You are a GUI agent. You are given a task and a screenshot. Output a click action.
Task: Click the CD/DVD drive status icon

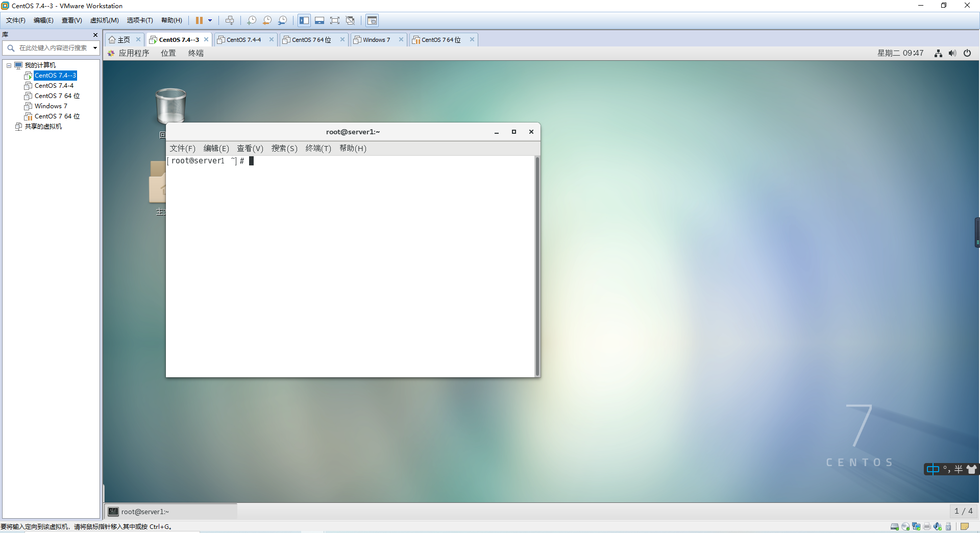coord(905,527)
